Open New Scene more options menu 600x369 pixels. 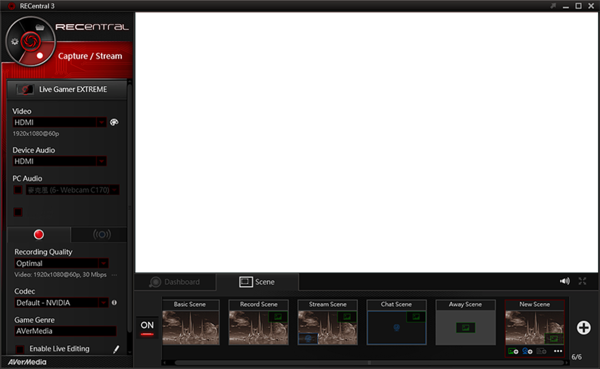click(558, 351)
